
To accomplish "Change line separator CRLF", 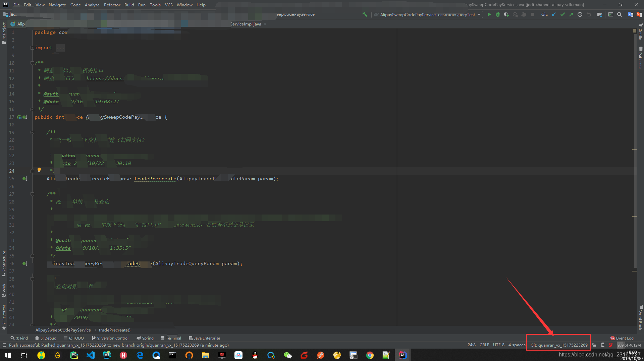I will click(x=484, y=345).
